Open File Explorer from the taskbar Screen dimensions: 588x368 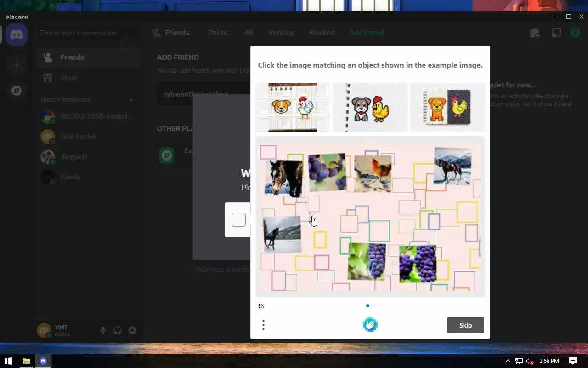pyautogui.click(x=26, y=361)
